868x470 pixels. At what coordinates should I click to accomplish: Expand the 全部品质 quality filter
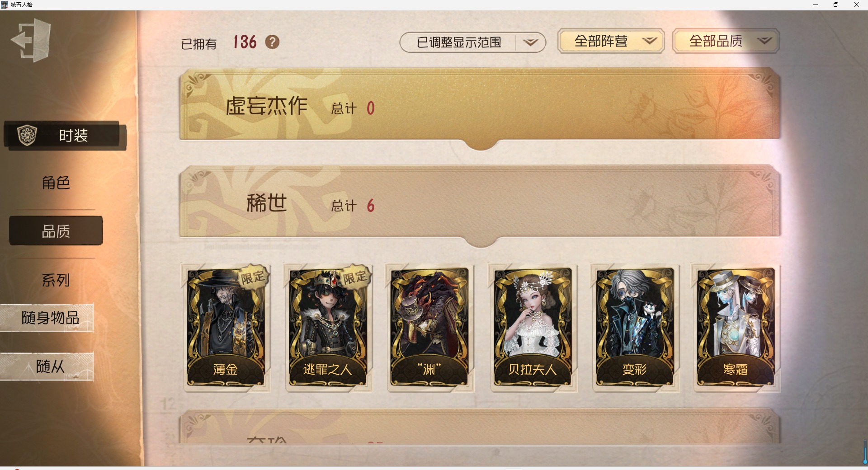(726, 41)
